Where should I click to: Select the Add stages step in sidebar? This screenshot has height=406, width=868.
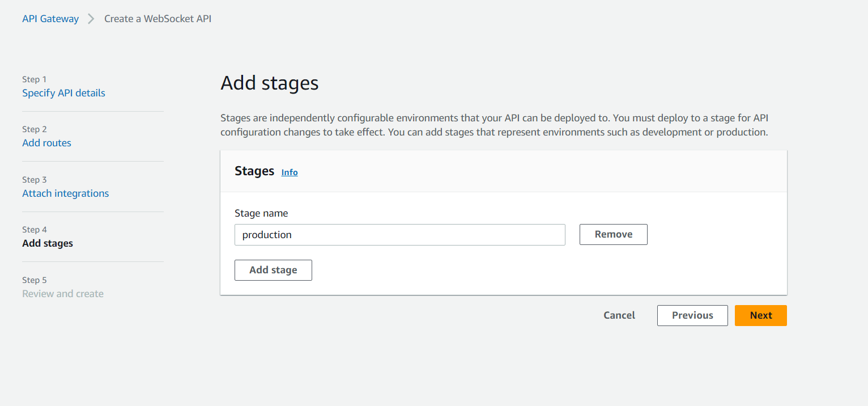(x=48, y=243)
